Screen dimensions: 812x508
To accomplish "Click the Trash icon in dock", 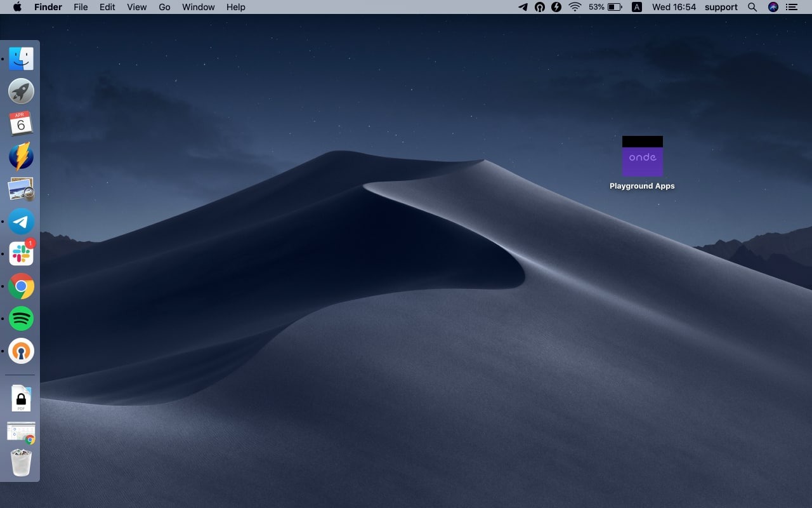I will [21, 463].
